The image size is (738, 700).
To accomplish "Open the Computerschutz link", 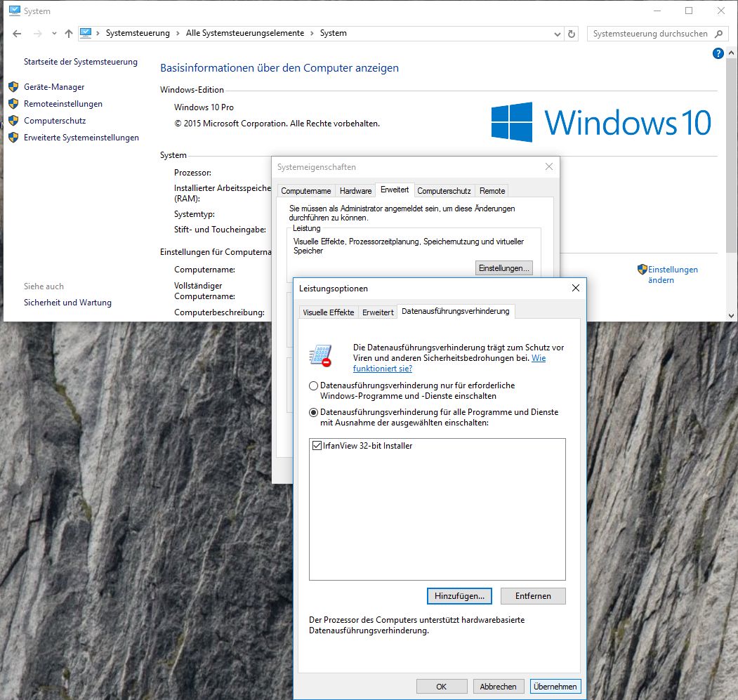I will click(x=55, y=121).
